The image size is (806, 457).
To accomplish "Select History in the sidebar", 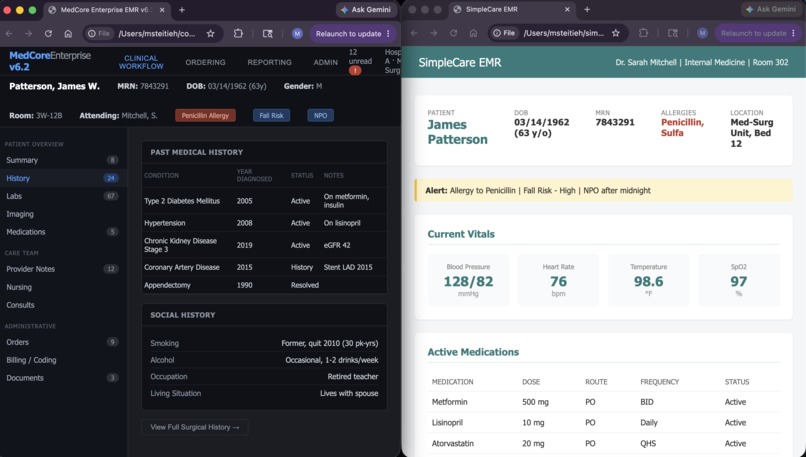I will tap(62, 178).
